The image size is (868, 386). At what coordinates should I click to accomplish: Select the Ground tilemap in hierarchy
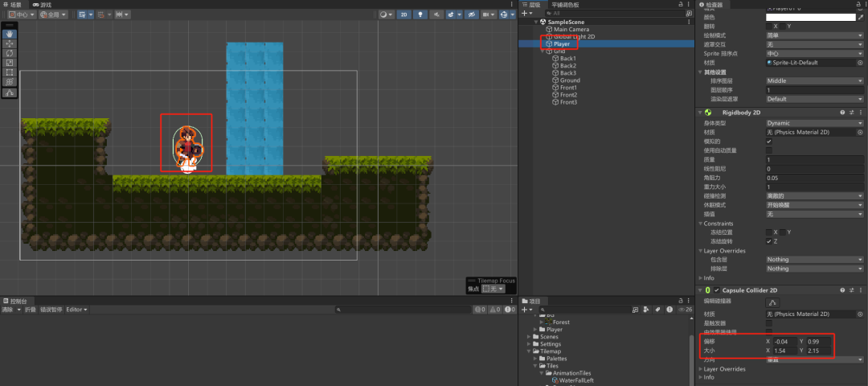pyautogui.click(x=570, y=80)
